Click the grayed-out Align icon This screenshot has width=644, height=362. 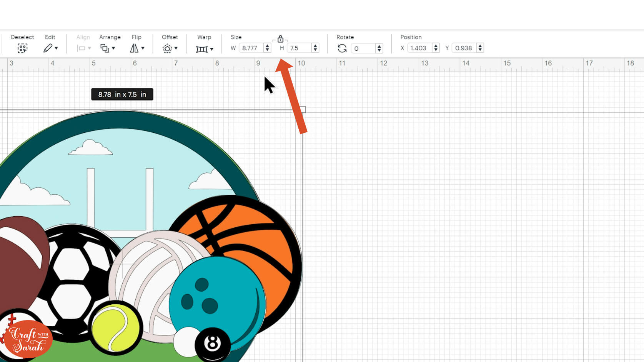pos(81,48)
